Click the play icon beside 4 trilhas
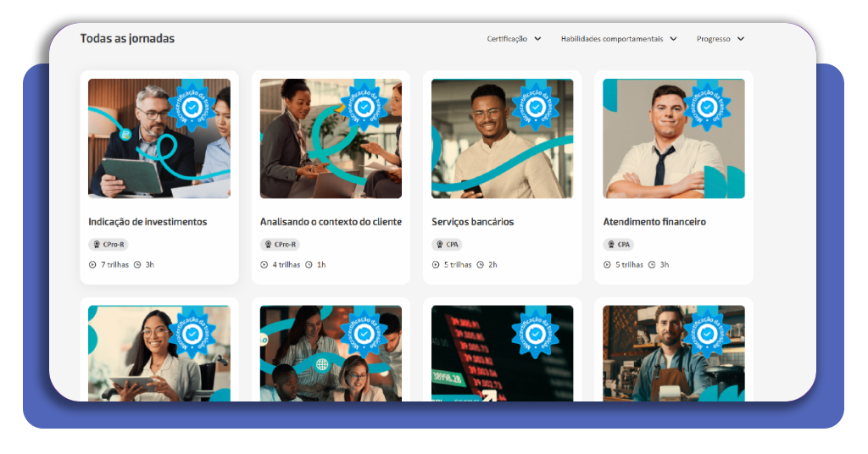Screen dimensions: 868x454 (x=264, y=265)
